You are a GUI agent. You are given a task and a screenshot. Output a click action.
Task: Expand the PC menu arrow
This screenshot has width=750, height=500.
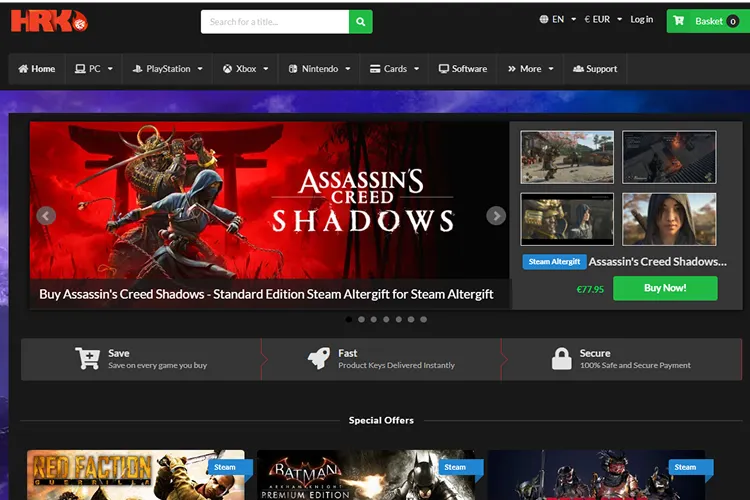click(110, 69)
